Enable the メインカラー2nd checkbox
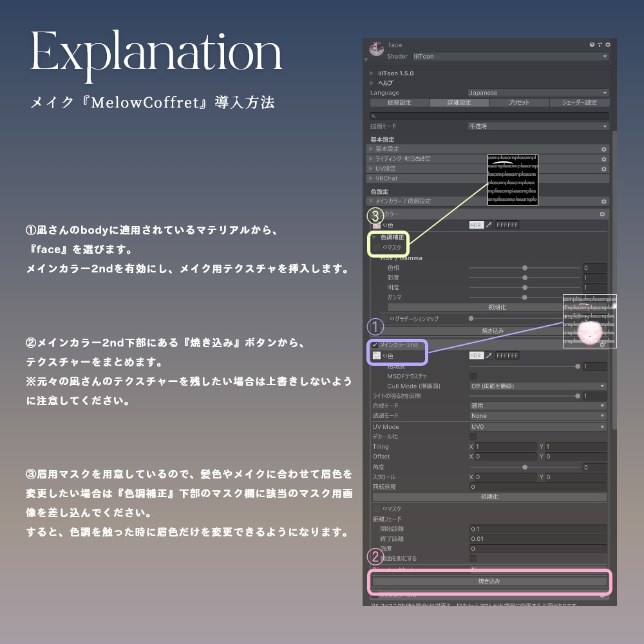Viewport: 644px width, 644px height. click(x=374, y=346)
